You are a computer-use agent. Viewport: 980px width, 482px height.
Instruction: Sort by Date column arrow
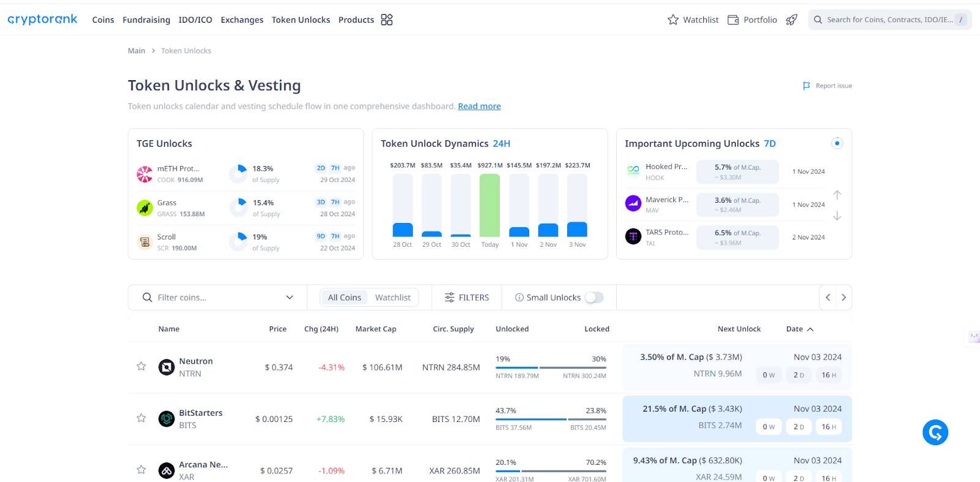tap(810, 329)
